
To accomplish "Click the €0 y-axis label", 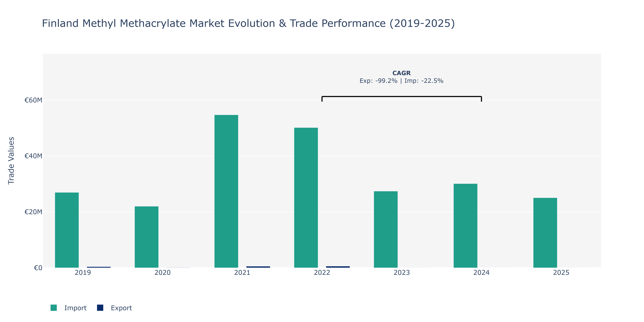I will tap(38, 268).
